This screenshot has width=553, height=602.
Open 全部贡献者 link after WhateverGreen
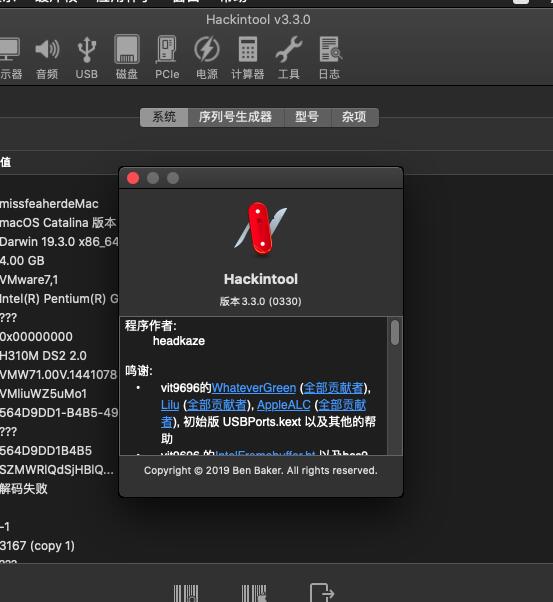click(333, 388)
